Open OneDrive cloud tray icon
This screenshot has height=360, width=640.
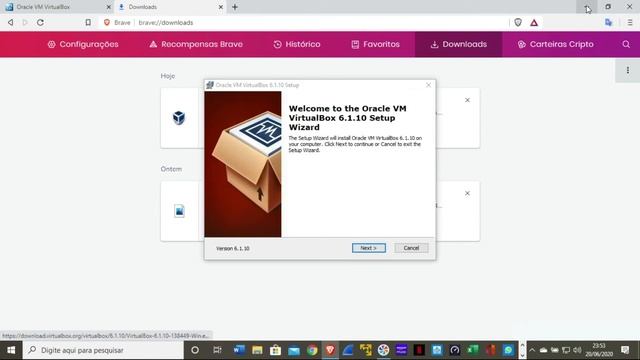543,350
